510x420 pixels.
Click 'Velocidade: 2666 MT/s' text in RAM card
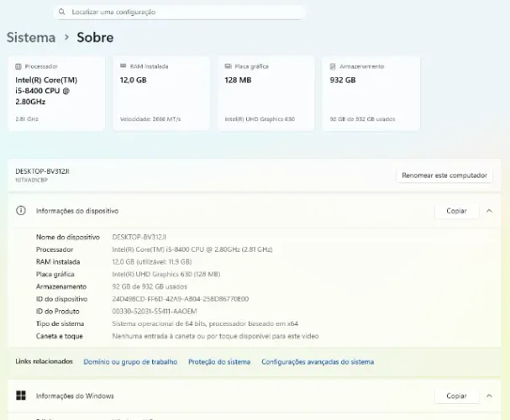click(150, 119)
